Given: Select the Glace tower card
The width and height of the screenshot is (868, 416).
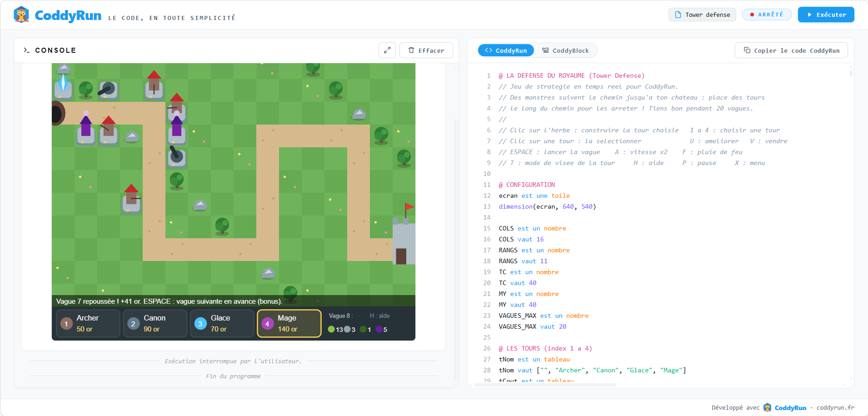Looking at the screenshot, I should (222, 323).
